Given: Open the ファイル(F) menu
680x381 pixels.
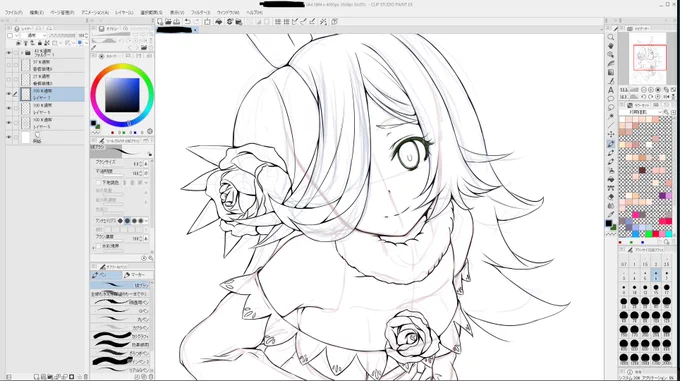Looking at the screenshot, I should click(x=13, y=13).
